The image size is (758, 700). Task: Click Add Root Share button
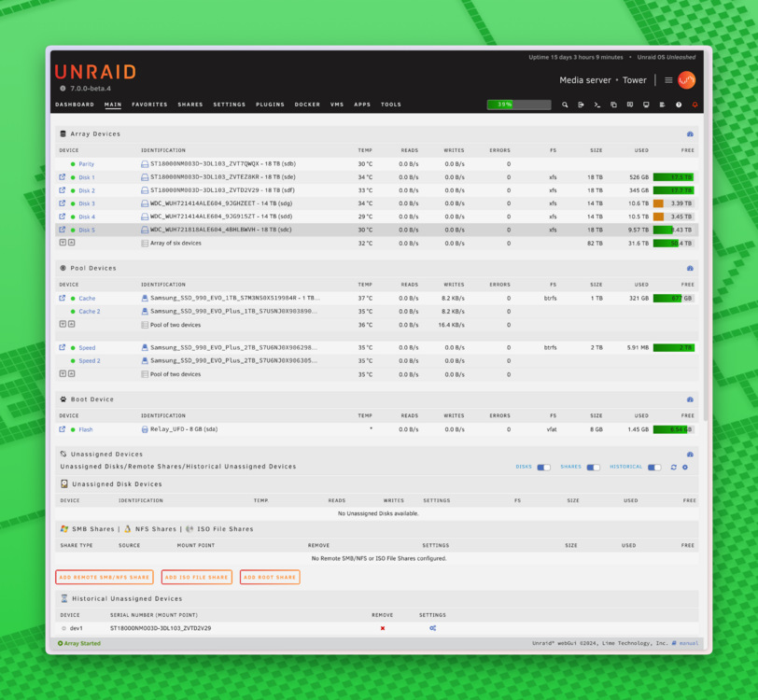click(270, 577)
